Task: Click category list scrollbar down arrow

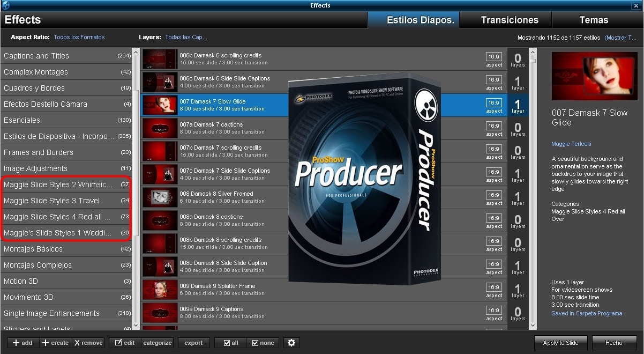Action: (x=136, y=326)
